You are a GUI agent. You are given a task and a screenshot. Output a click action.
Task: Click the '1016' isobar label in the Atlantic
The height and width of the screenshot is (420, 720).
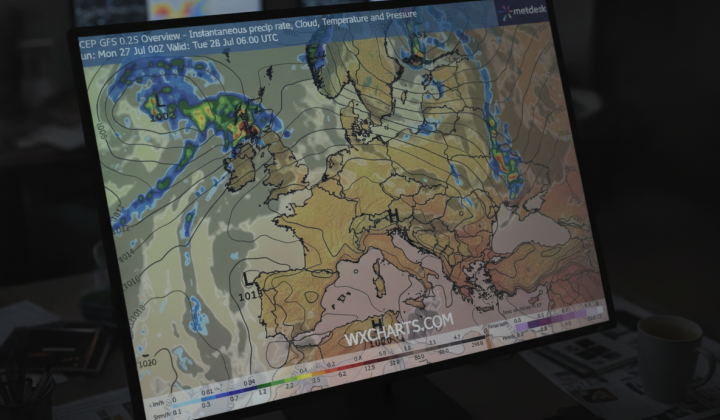(132, 280)
